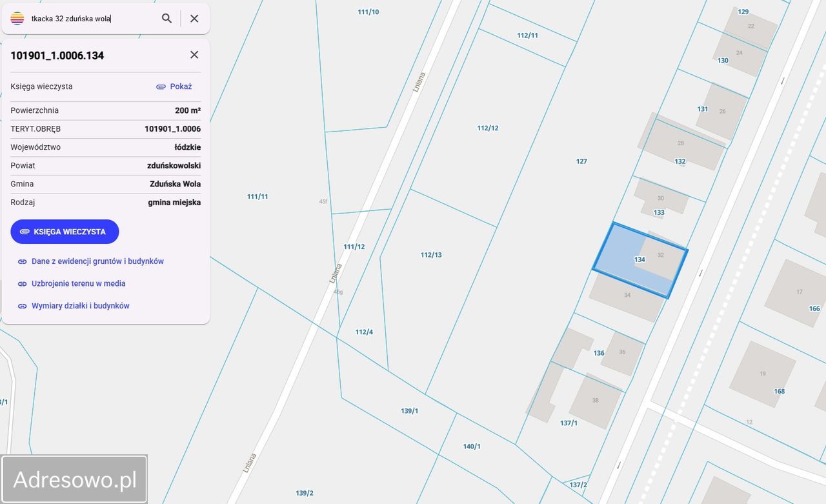Select parcel 112/12 on the map
This screenshot has height=504, width=826.
488,128
